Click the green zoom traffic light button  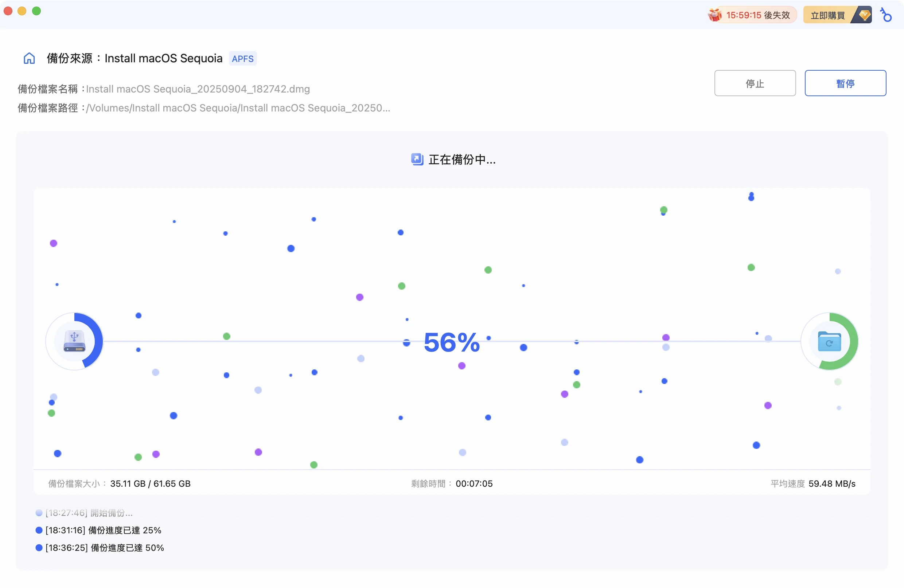point(36,11)
